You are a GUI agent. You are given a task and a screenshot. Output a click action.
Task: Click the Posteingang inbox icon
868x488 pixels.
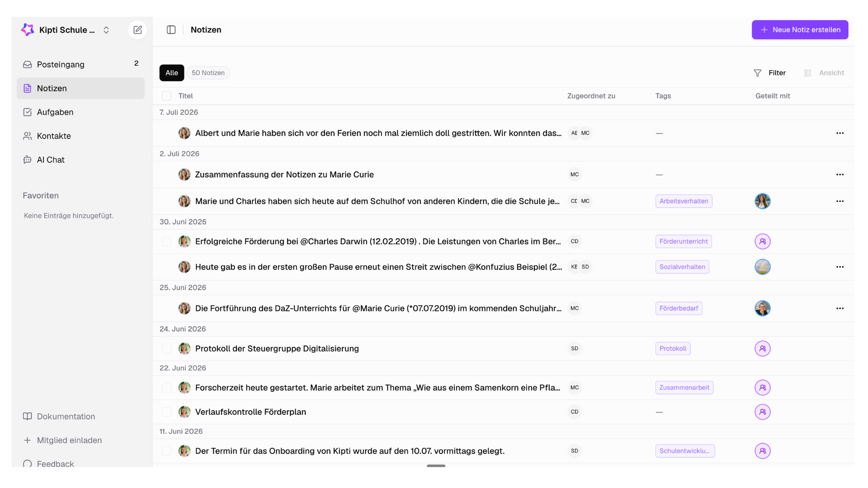coord(28,65)
